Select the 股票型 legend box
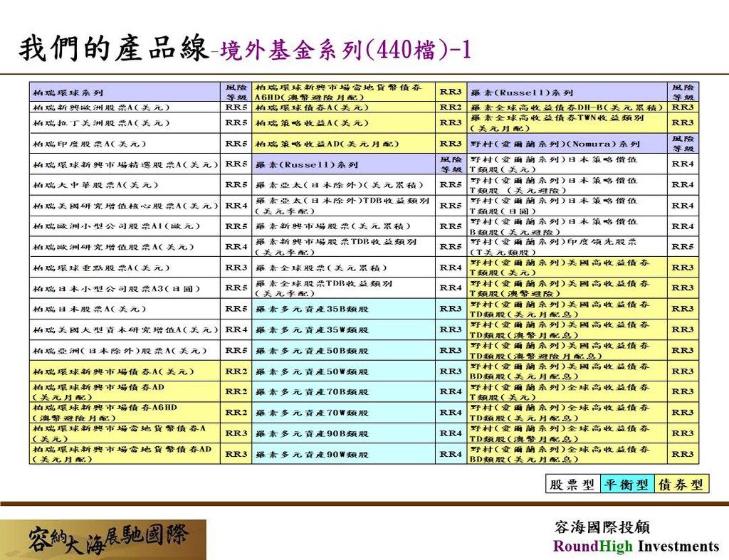Viewport: 729px width, 560px height. pos(572,485)
